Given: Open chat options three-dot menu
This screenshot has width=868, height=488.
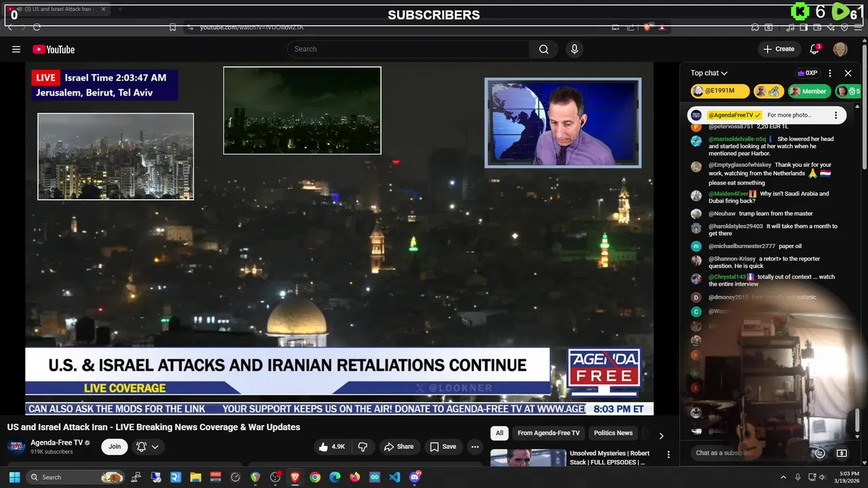Looking at the screenshot, I should coord(830,73).
